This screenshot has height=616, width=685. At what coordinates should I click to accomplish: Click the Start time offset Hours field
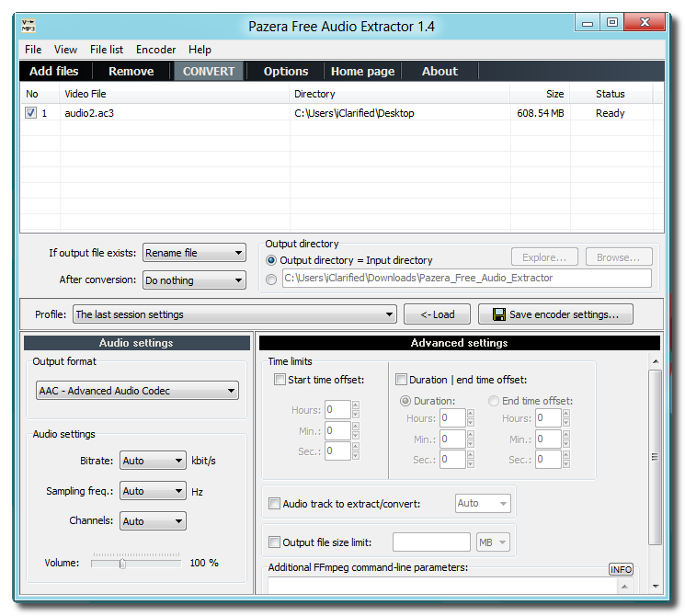pyautogui.click(x=337, y=410)
